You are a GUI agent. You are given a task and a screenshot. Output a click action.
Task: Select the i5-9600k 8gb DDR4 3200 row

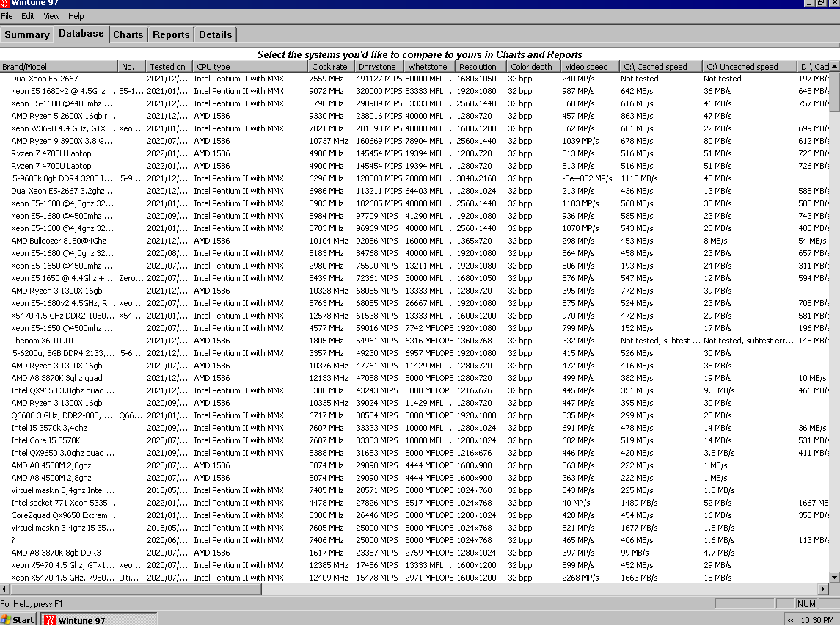point(414,178)
